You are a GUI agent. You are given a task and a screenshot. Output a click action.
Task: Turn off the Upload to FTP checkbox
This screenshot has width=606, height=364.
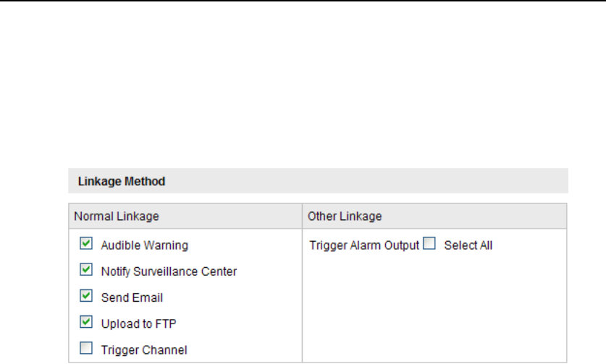[x=86, y=322]
